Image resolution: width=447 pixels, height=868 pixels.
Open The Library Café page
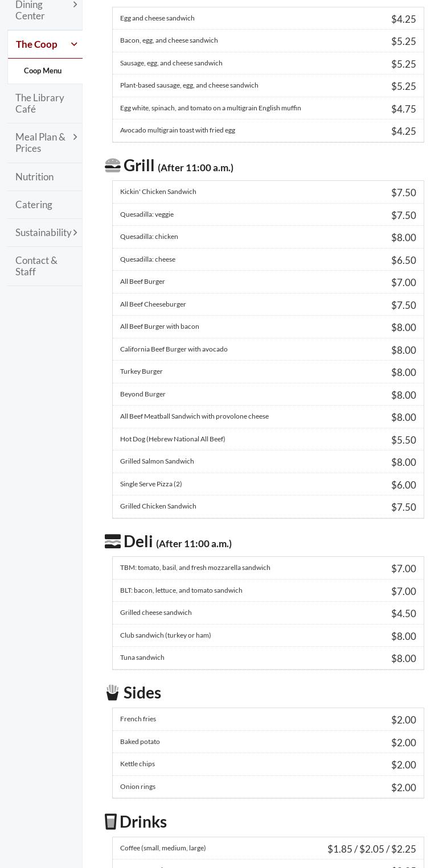point(40,104)
